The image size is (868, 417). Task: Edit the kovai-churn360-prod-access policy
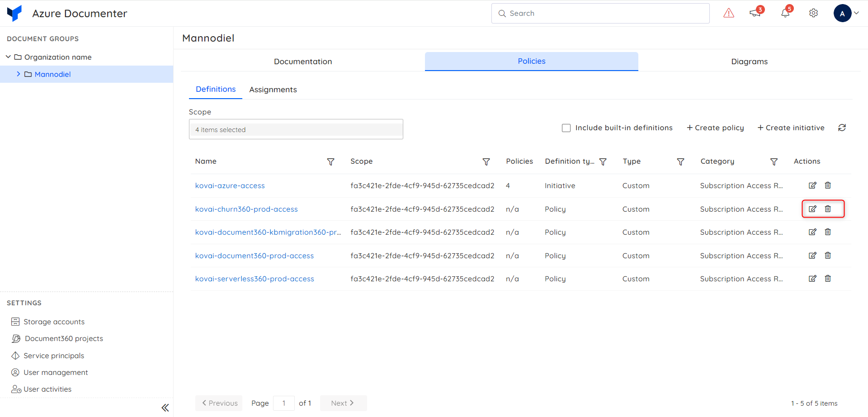812,208
